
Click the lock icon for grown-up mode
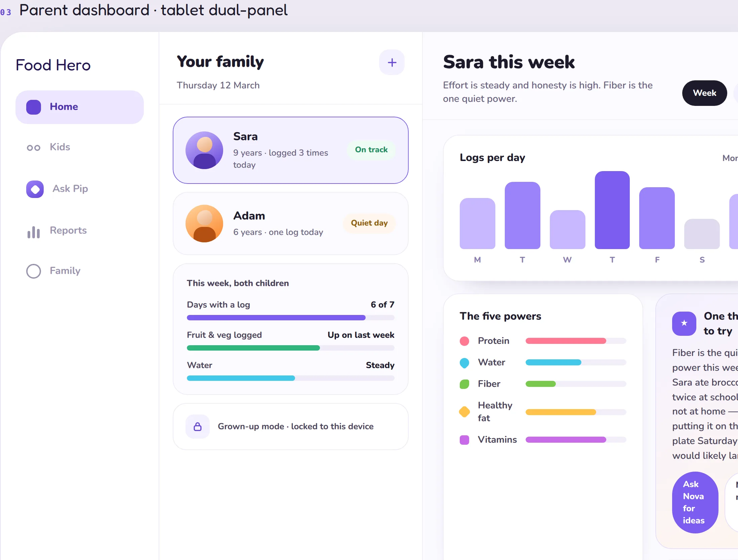click(x=198, y=427)
